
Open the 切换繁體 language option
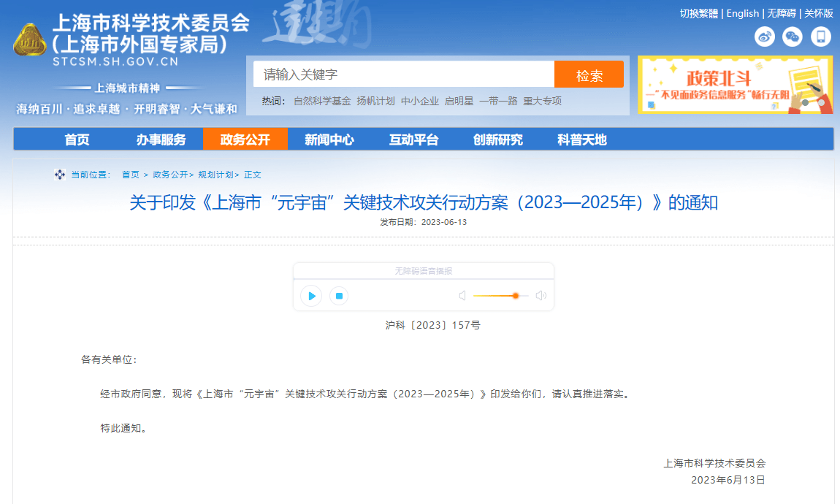699,13
